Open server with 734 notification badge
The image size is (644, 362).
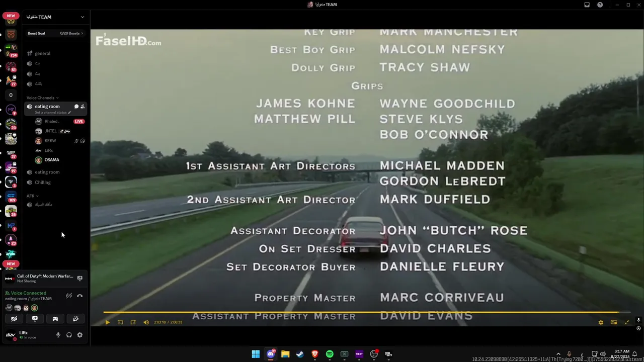coord(11,50)
